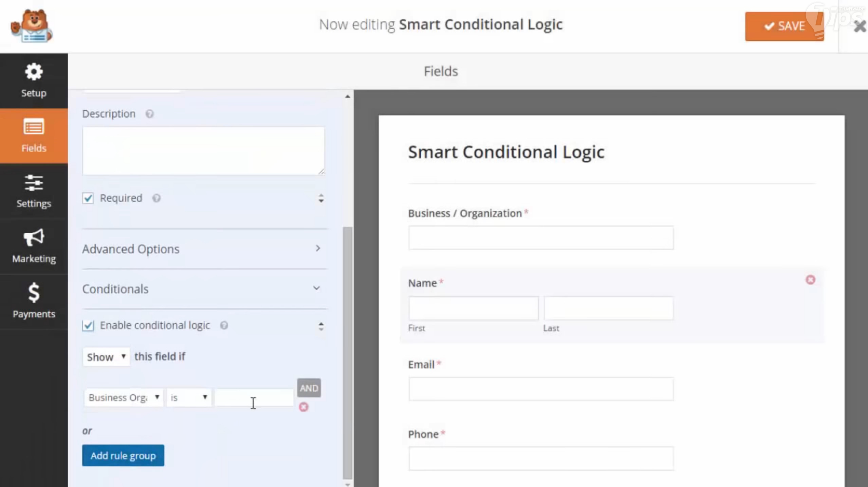Image resolution: width=868 pixels, height=487 pixels.
Task: Open the Payments dollar section
Action: point(34,301)
